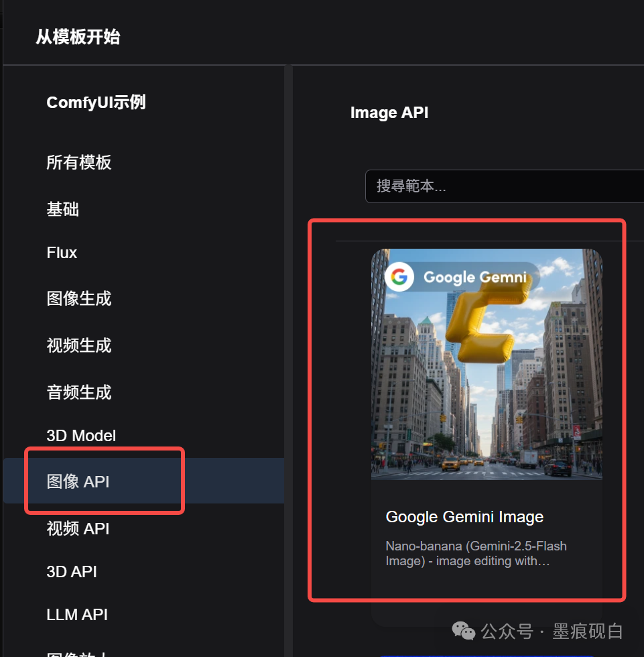The image size is (644, 657).
Task: Click the Google Gemini Image title
Action: pyautogui.click(x=464, y=517)
